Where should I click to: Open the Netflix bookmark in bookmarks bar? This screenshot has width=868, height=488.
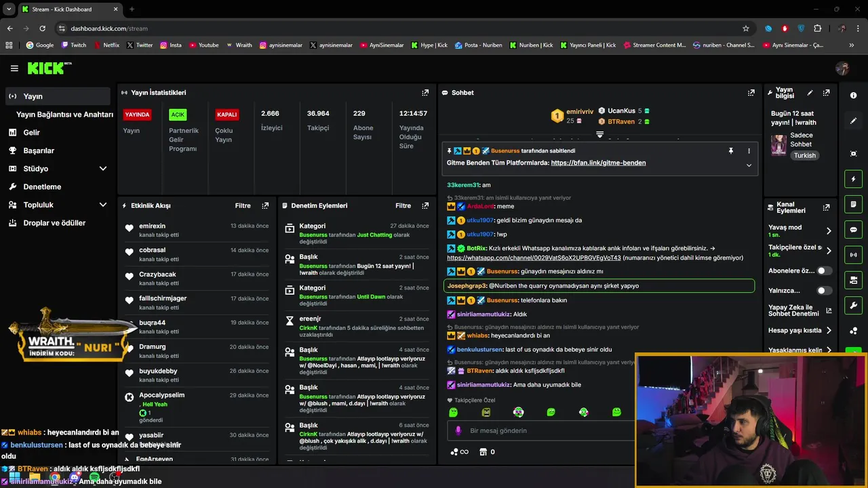106,45
